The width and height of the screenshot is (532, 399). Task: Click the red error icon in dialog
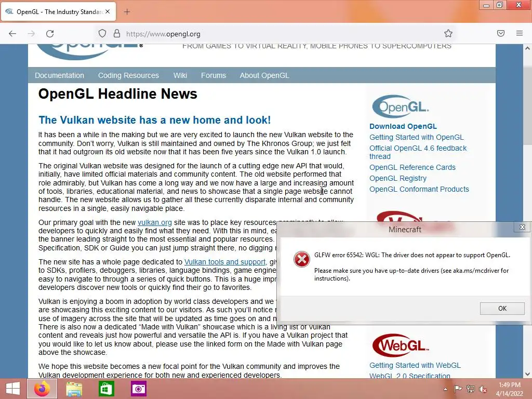tap(302, 260)
